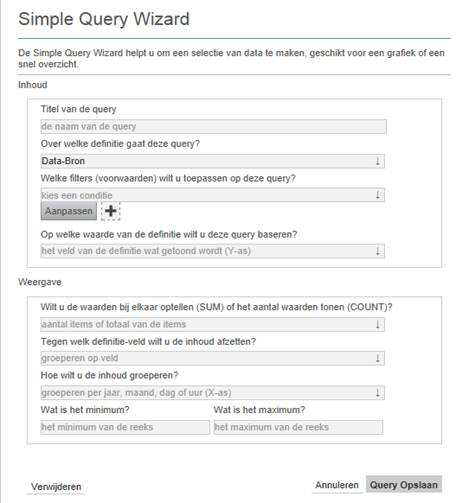The image size is (462, 503).
Task: Click arrow icon on X-as grouping dropdown
Action: [x=378, y=393]
